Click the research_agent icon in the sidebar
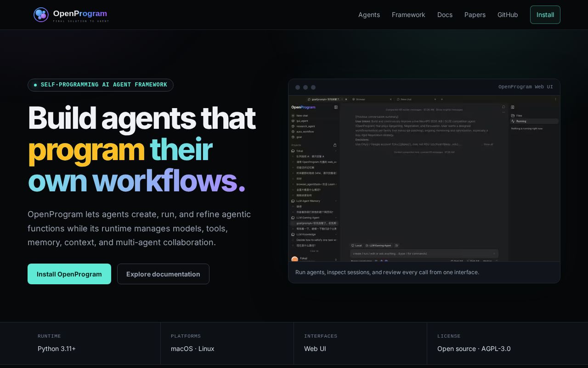The image size is (588, 368). [293, 126]
